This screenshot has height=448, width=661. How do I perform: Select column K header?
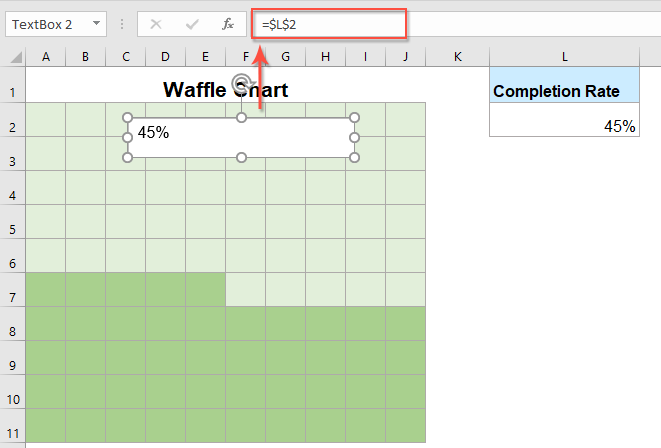tap(457, 58)
